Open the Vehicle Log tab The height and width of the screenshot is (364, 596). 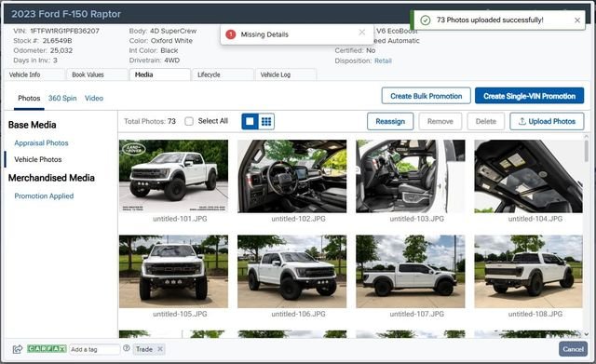point(286,74)
